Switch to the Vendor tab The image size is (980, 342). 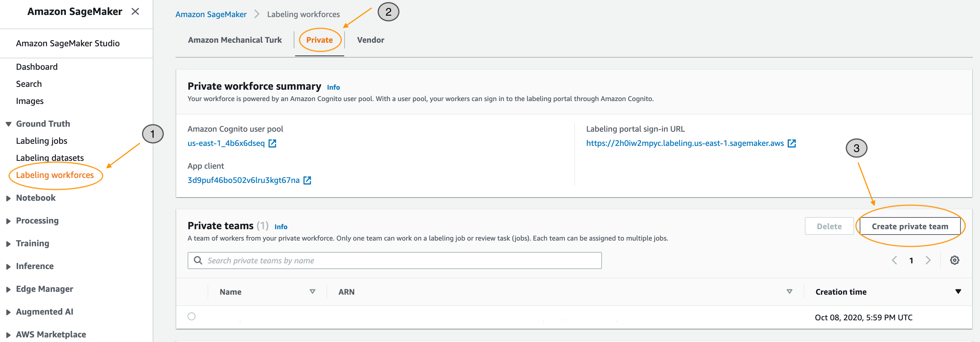pyautogui.click(x=371, y=40)
